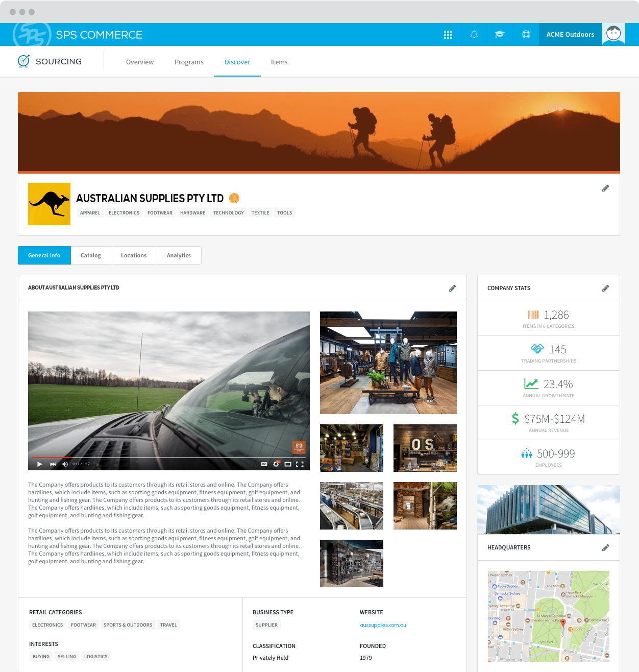This screenshot has height=672, width=639.
Task: Click the video progress bar
Action: tap(168, 458)
